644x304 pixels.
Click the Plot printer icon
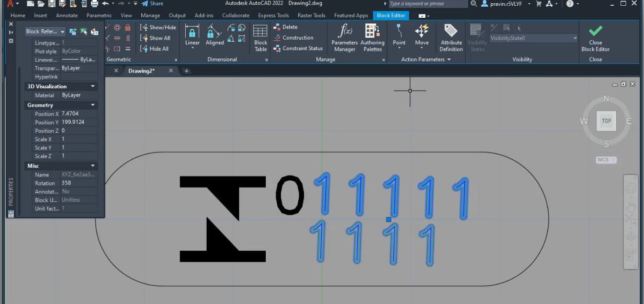coord(94,4)
